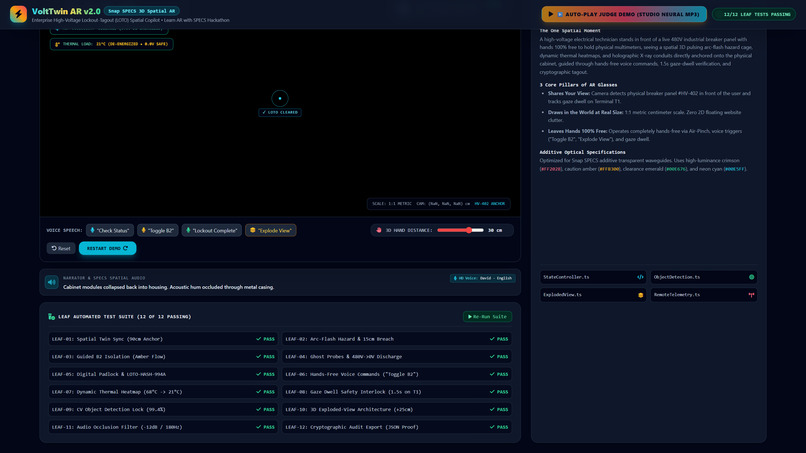Select LEAF-09 CV Object Detection Lock row
The height and width of the screenshot is (453, 806).
point(163,409)
